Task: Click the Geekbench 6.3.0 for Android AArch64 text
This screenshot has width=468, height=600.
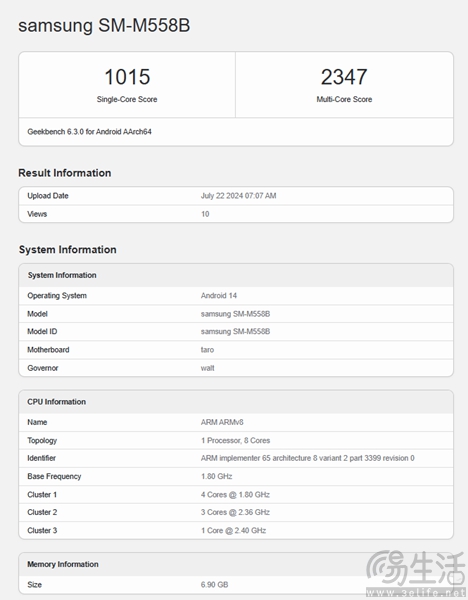Action: pyautogui.click(x=89, y=132)
